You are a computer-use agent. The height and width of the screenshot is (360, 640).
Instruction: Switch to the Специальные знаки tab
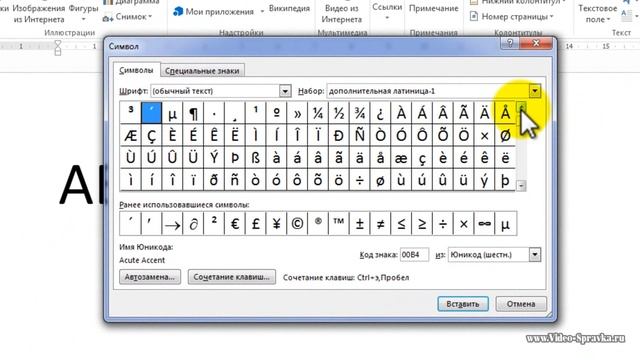202,71
